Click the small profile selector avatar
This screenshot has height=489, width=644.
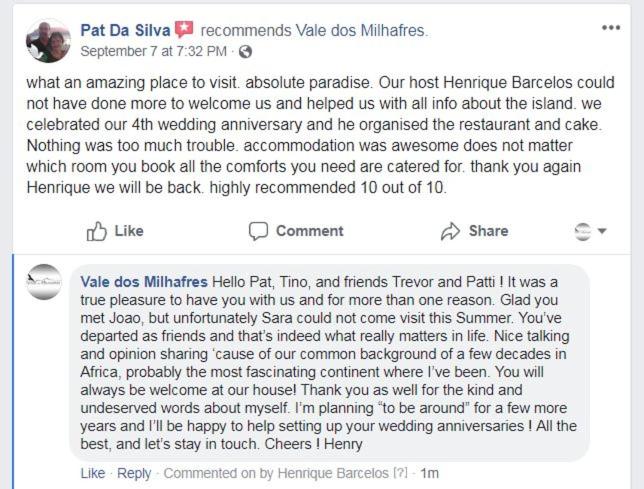pyautogui.click(x=583, y=231)
